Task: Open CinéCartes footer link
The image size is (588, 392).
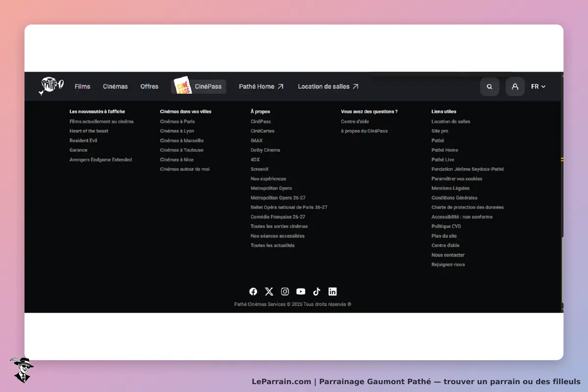Action: (263, 131)
